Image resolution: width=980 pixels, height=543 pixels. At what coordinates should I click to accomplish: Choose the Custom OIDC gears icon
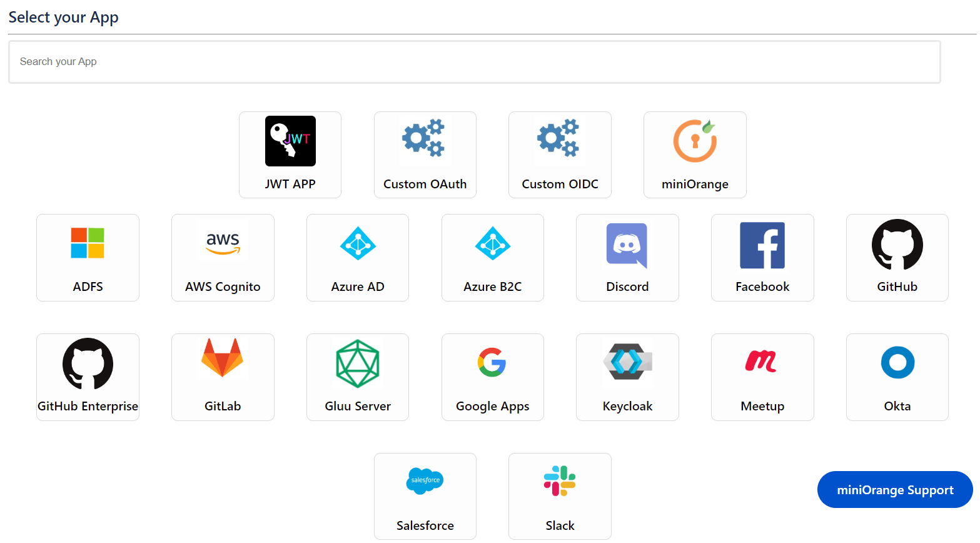(559, 138)
